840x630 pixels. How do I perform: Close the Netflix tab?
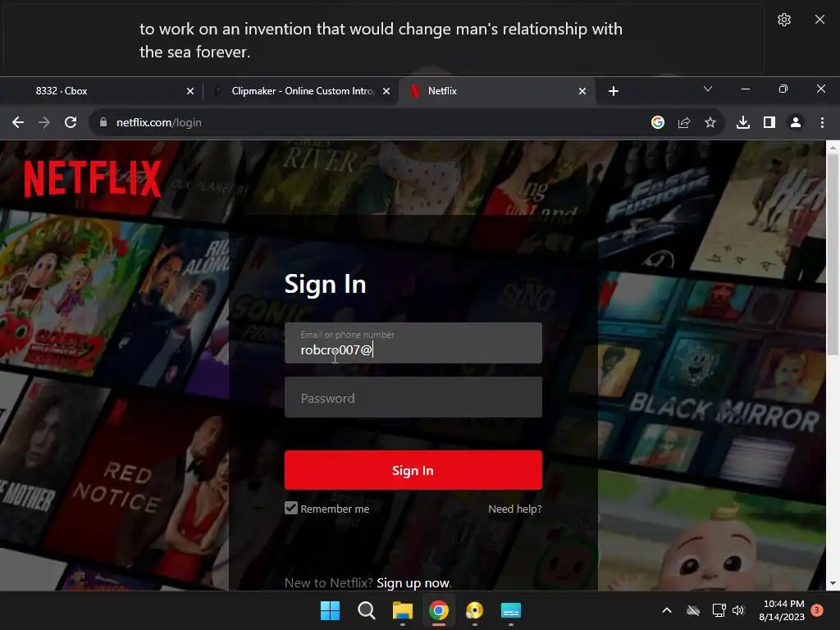point(582,91)
